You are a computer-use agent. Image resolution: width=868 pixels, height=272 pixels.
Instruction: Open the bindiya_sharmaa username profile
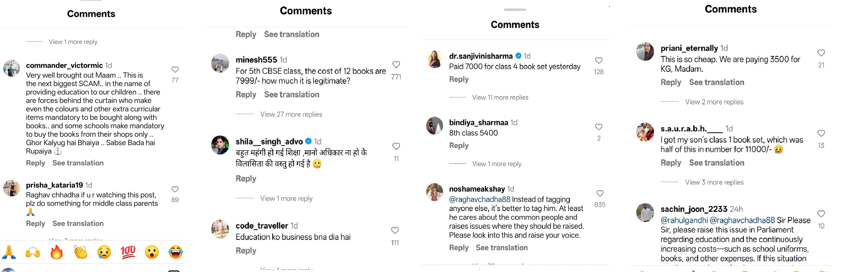point(478,122)
